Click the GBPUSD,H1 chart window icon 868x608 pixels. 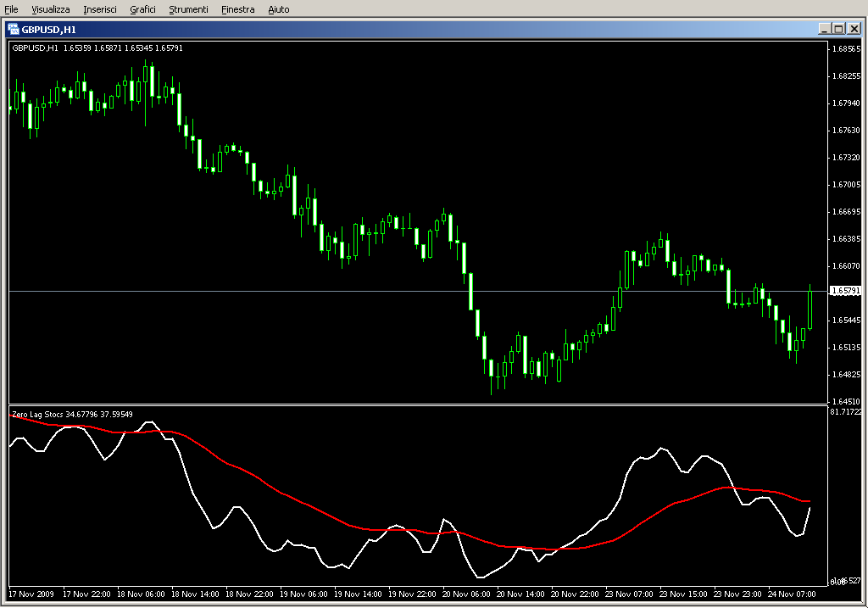(x=14, y=30)
